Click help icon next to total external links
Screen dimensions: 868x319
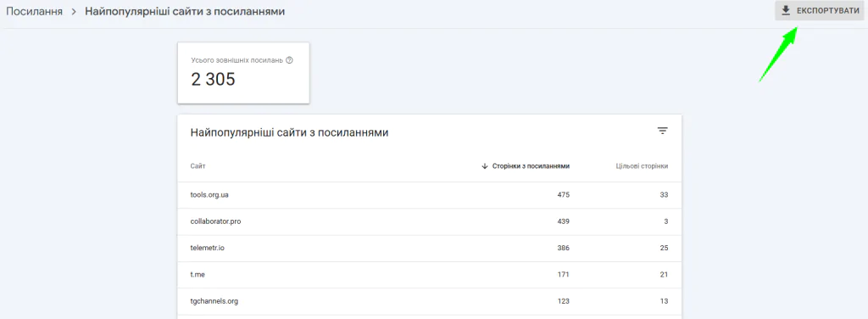pos(289,60)
